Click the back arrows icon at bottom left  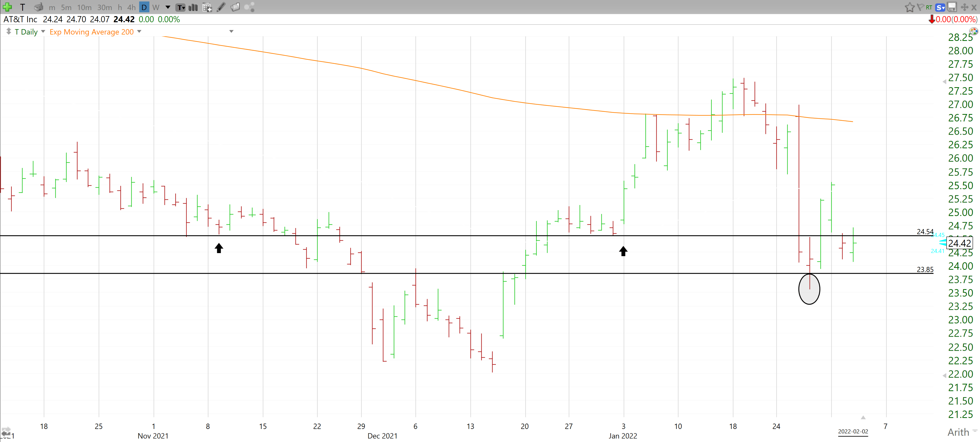pyautogui.click(x=6, y=432)
